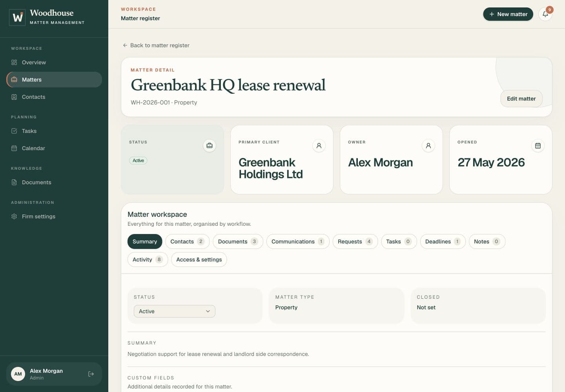Click the Matter register header text
Image resolution: width=565 pixels, height=392 pixels.
tap(140, 18)
